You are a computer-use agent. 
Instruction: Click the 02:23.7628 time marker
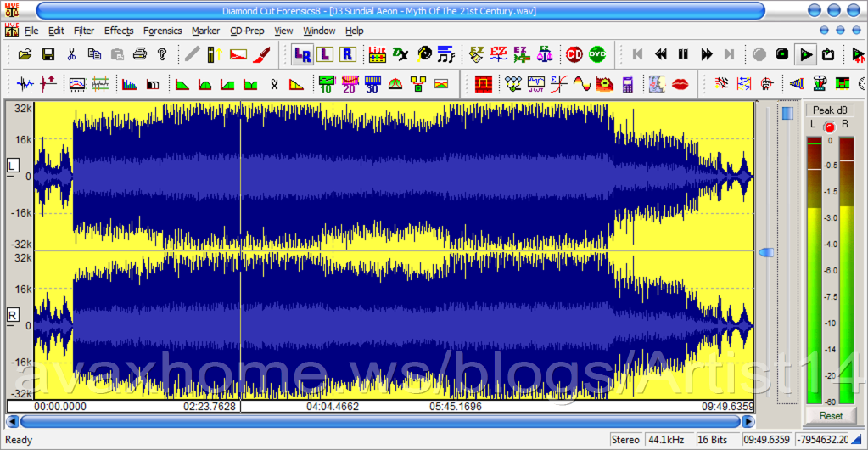[x=210, y=407]
